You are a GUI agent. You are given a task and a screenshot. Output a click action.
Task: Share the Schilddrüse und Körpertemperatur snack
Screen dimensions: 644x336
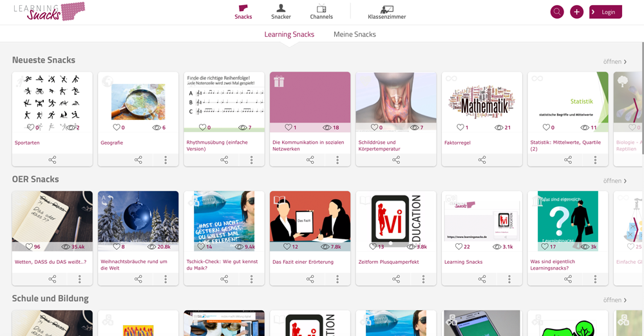coord(396,160)
